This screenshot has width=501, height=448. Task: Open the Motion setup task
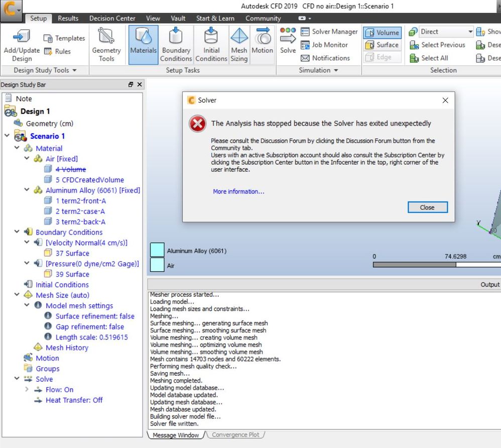pyautogui.click(x=263, y=41)
